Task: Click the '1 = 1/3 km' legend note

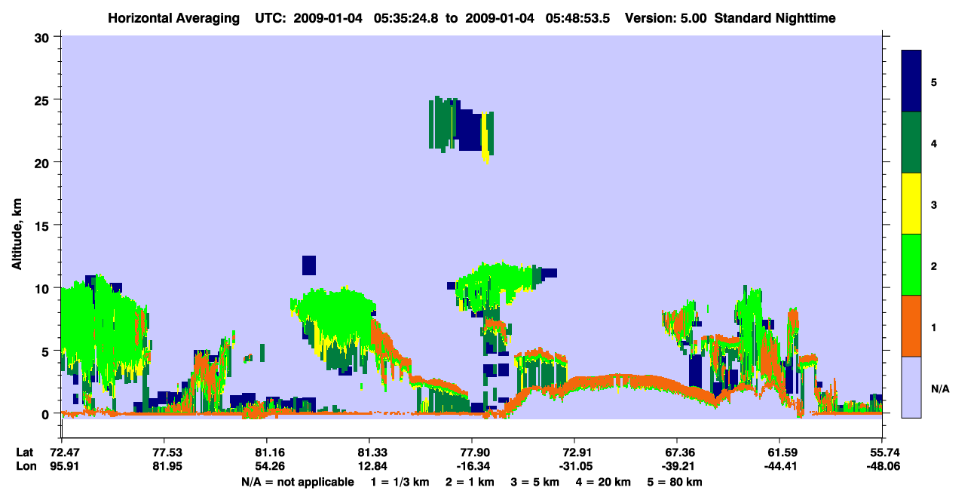Action: (400, 482)
